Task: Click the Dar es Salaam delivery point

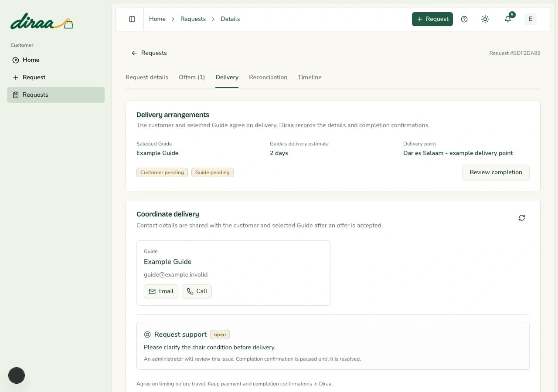Action: 458,153
